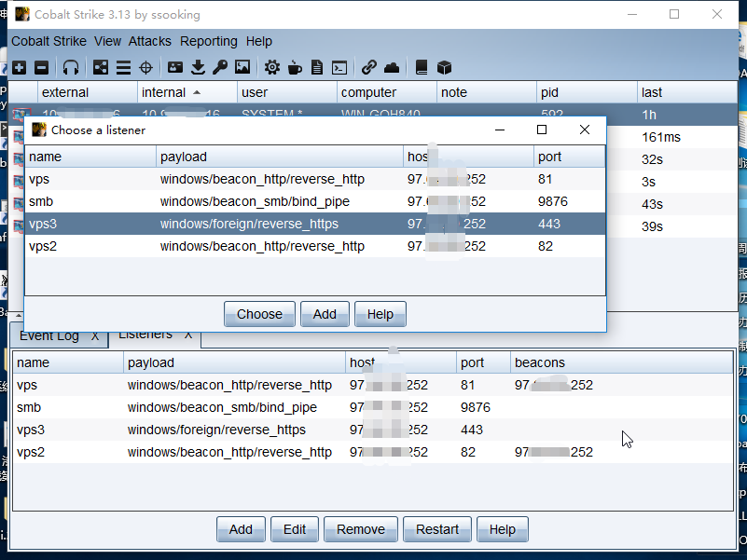Select the vps row in the Listeners tab table
This screenshot has height=560, width=747.
[x=373, y=385]
